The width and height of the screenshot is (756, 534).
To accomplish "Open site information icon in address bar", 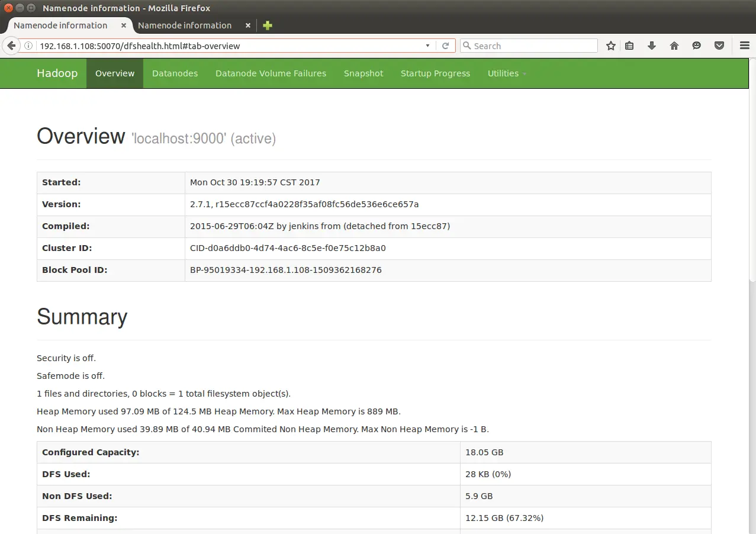I will pos(28,46).
